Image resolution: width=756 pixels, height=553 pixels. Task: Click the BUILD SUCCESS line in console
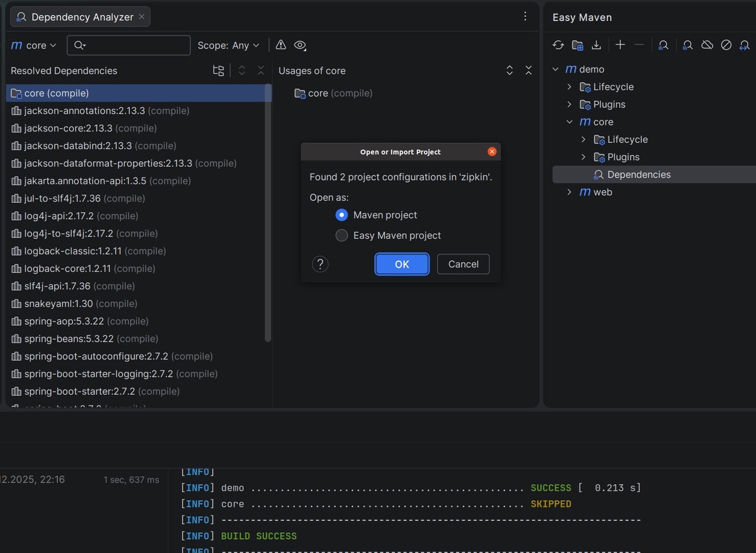[x=259, y=536]
